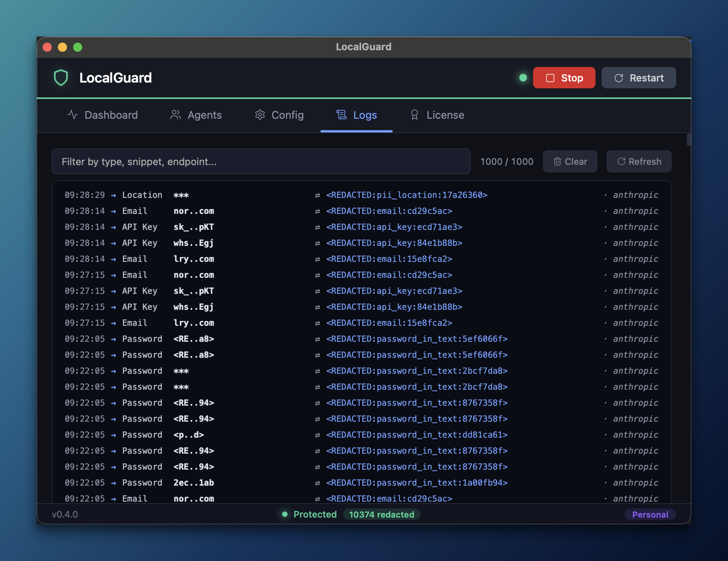This screenshot has height=561, width=728.
Task: Click swap icon on the <p..d> row
Action: (x=317, y=435)
